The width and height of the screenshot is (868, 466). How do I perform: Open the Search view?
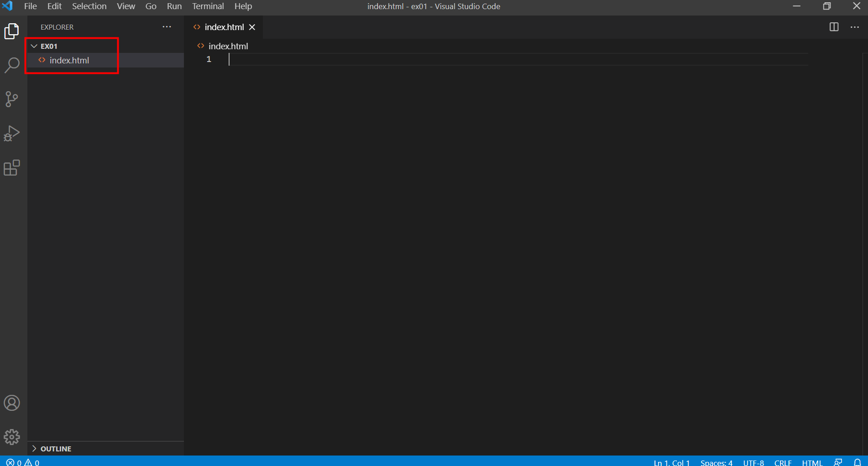click(x=12, y=65)
